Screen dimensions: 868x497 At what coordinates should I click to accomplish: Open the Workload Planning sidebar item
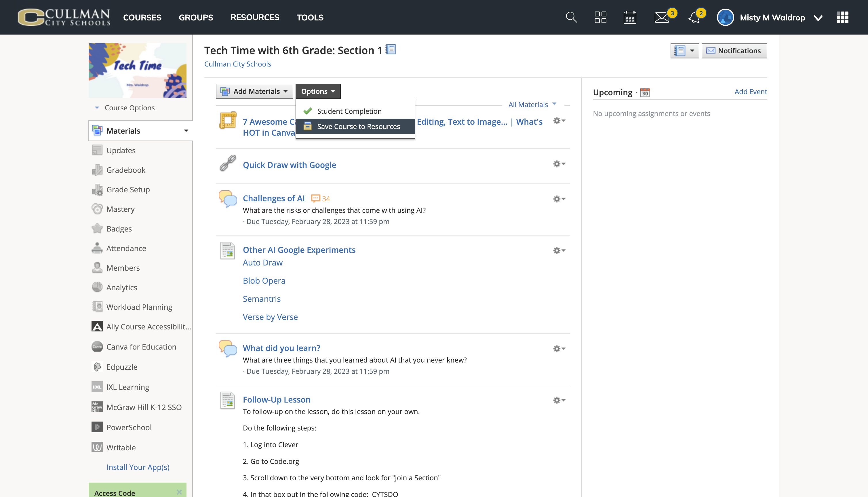click(x=139, y=307)
